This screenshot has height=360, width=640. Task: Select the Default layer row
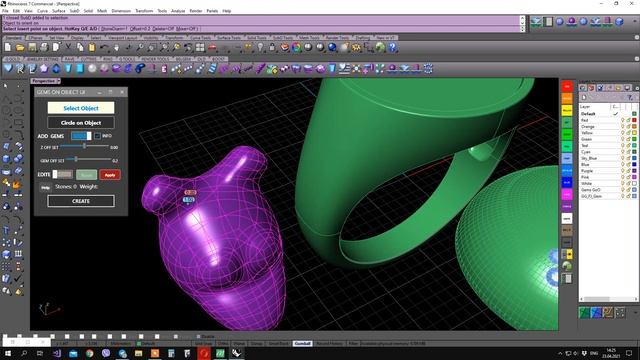click(608, 114)
